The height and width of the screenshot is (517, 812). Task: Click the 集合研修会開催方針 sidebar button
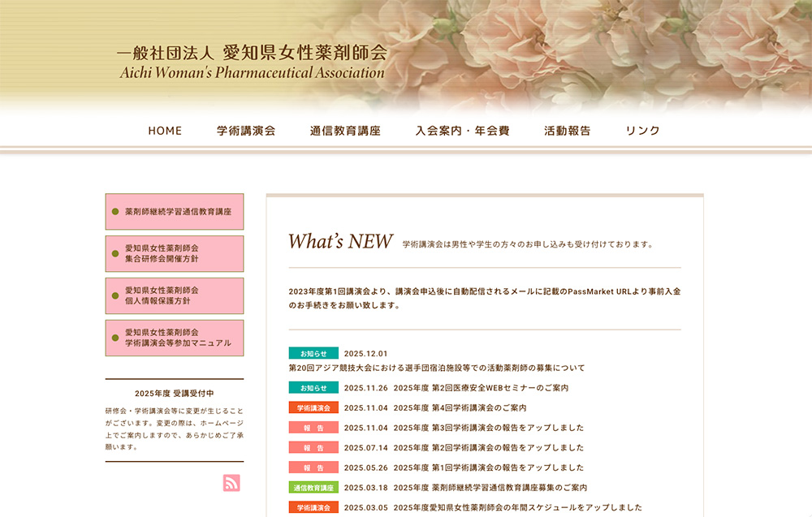pos(175,254)
